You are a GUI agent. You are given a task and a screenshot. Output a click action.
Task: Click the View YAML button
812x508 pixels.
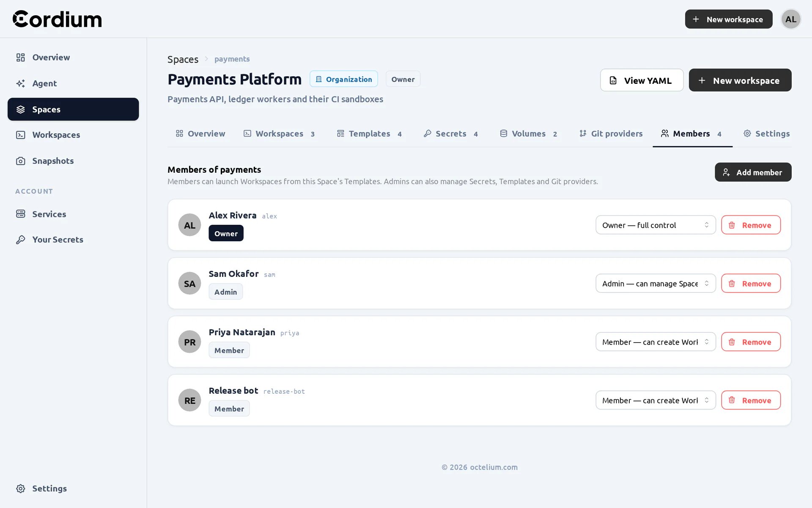(x=642, y=80)
